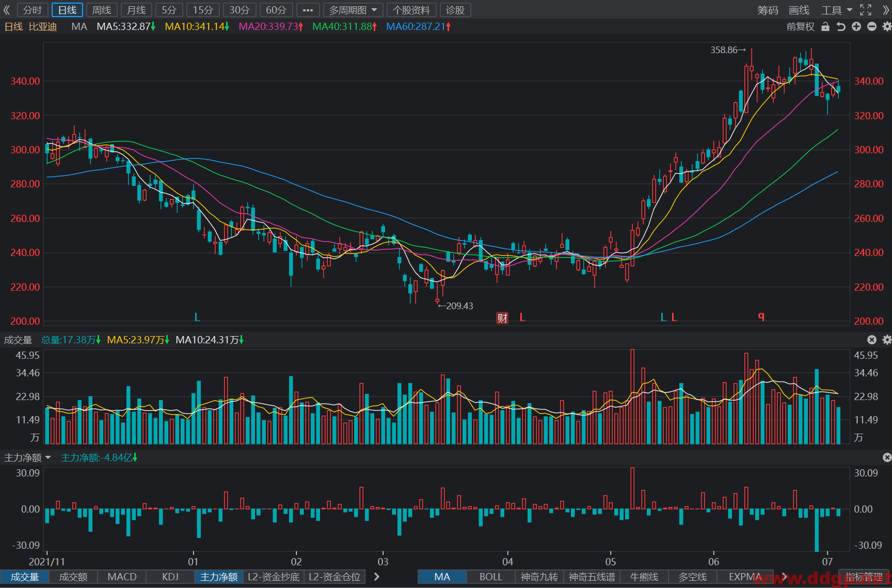Toggle the chart lock icon
Image resolution: width=892 pixels, height=588 pixels.
point(825,26)
